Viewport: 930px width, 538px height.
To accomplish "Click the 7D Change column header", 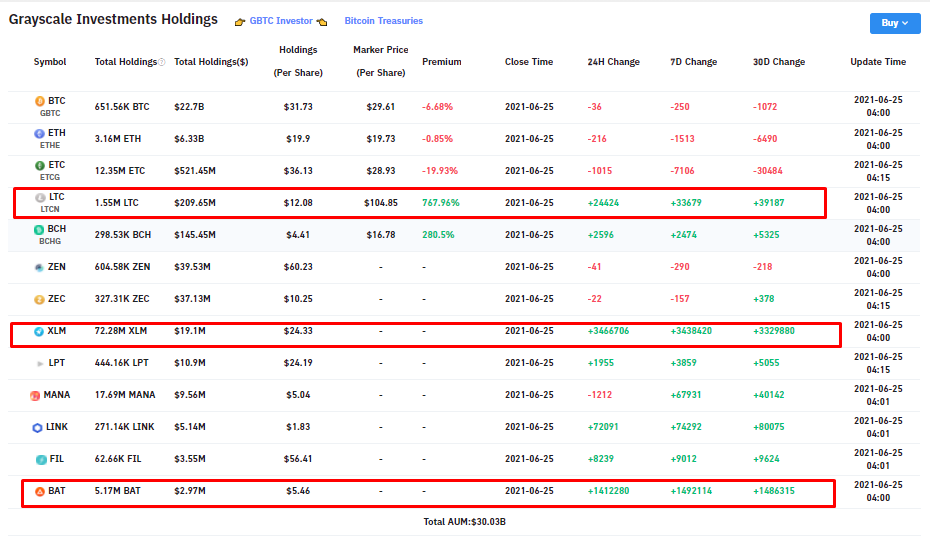I will 693,62.
